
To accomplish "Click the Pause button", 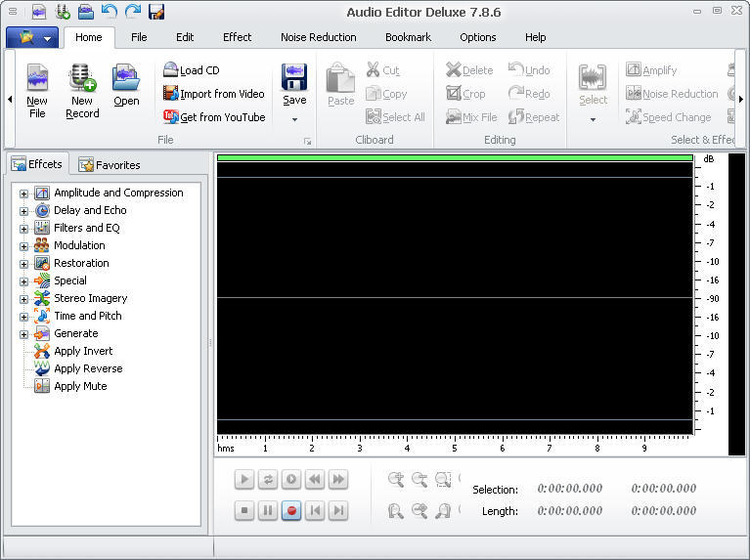I will tap(268, 511).
